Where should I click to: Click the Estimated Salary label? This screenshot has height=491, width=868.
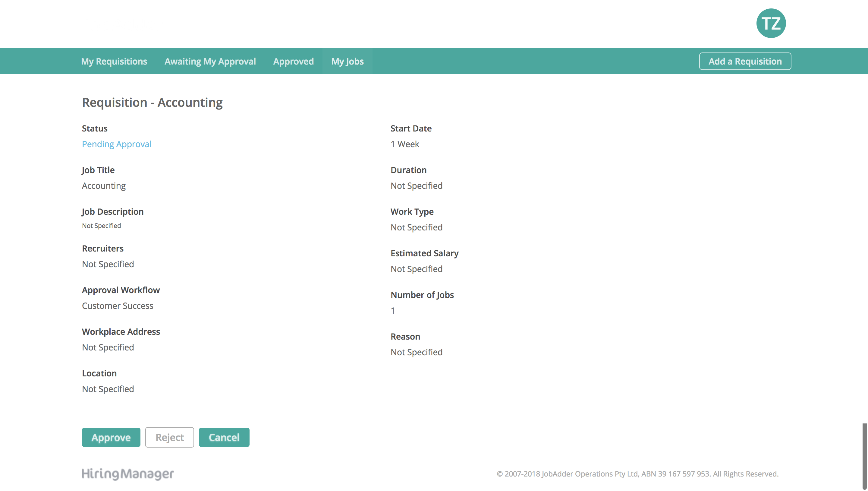pyautogui.click(x=424, y=253)
